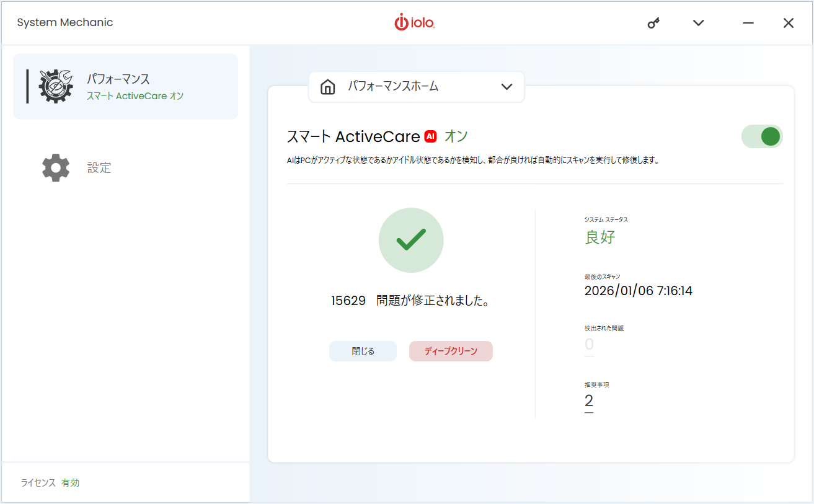Click the 有効 license status link

point(70,482)
